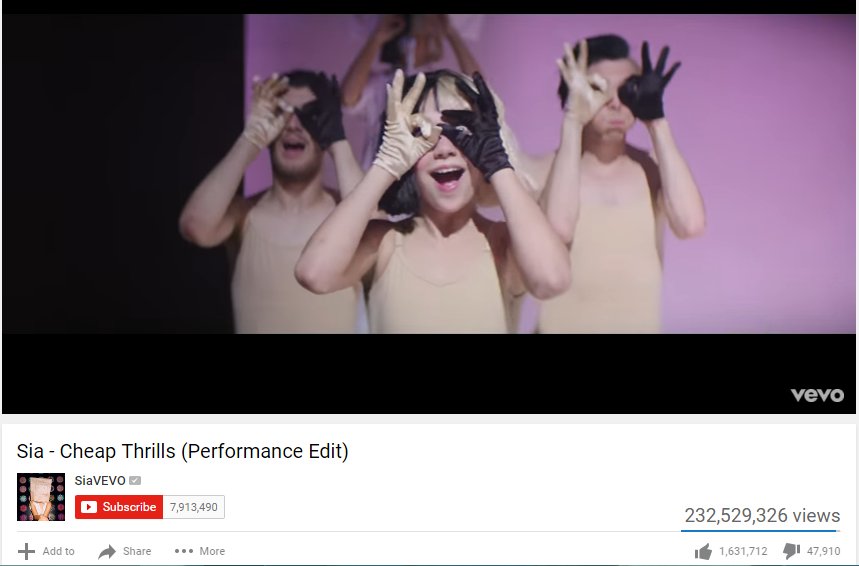The height and width of the screenshot is (566, 859).
Task: Open the SiaVEVO channel avatar thumbnail
Action: pos(41,497)
